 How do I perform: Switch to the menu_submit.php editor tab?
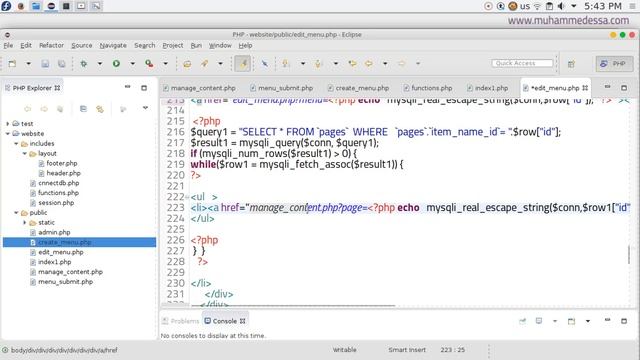point(282,88)
